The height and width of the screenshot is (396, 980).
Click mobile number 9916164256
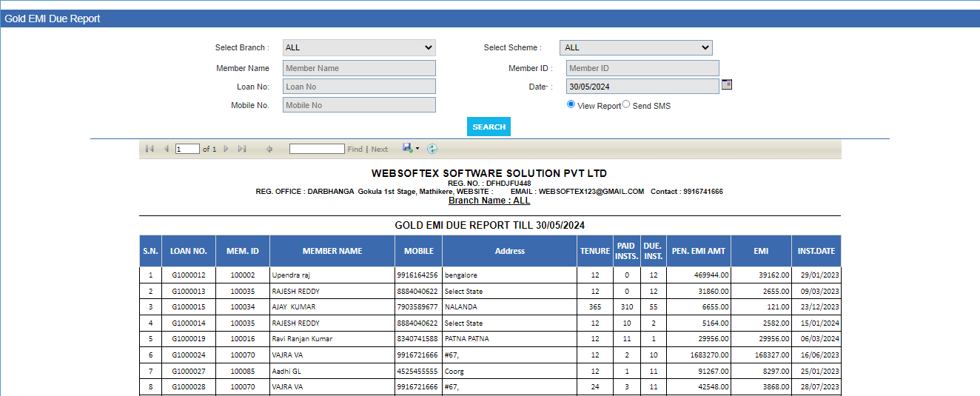(x=417, y=275)
